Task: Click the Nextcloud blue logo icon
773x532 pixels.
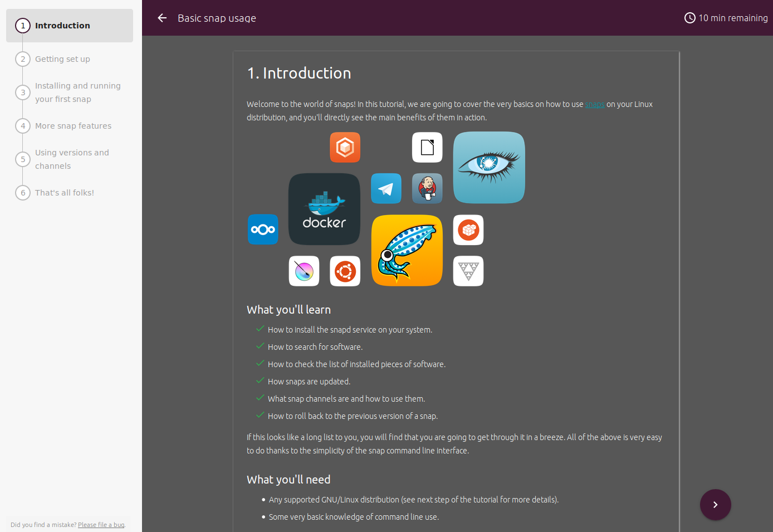Action: click(x=262, y=230)
